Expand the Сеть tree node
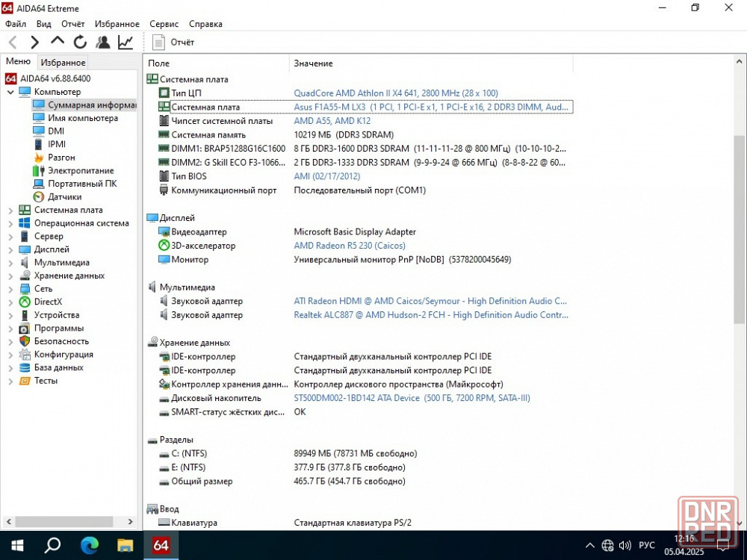Screen dimensions: 747x560 [10, 289]
